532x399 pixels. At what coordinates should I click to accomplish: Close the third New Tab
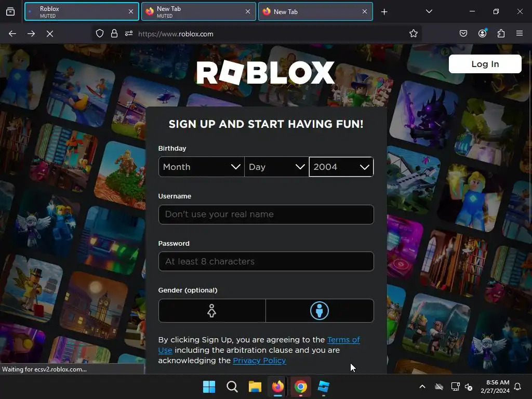coord(365,11)
